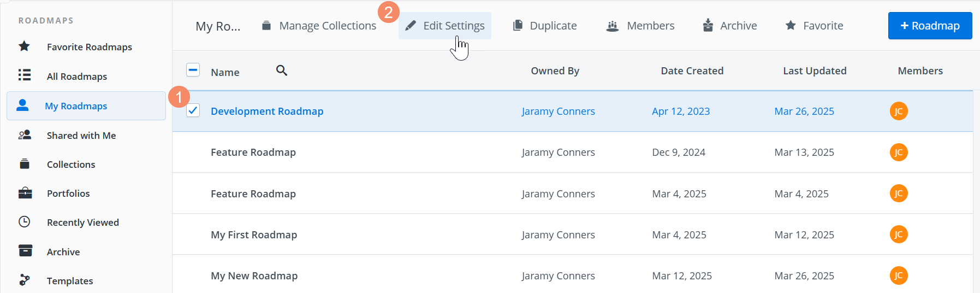This screenshot has height=293, width=980.
Task: Open Favorite Roadmaps star in sidebar
Action: (25, 46)
